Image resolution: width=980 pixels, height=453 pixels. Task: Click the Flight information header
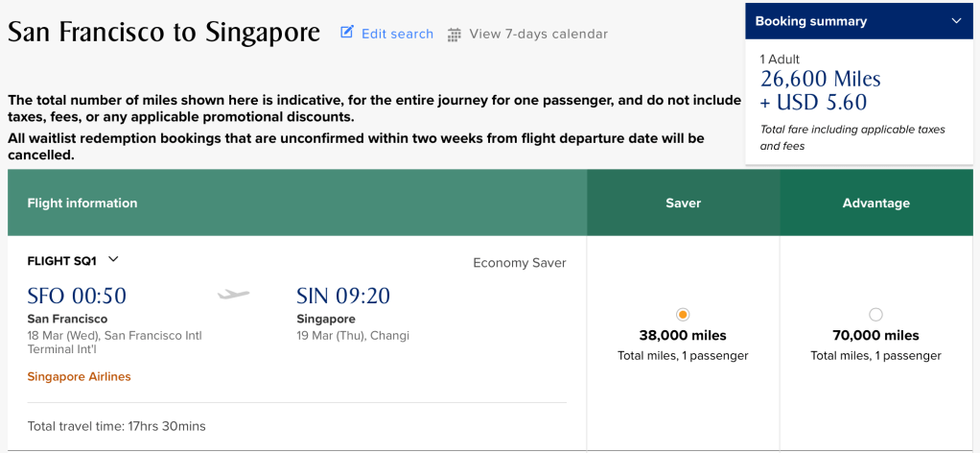point(82,203)
